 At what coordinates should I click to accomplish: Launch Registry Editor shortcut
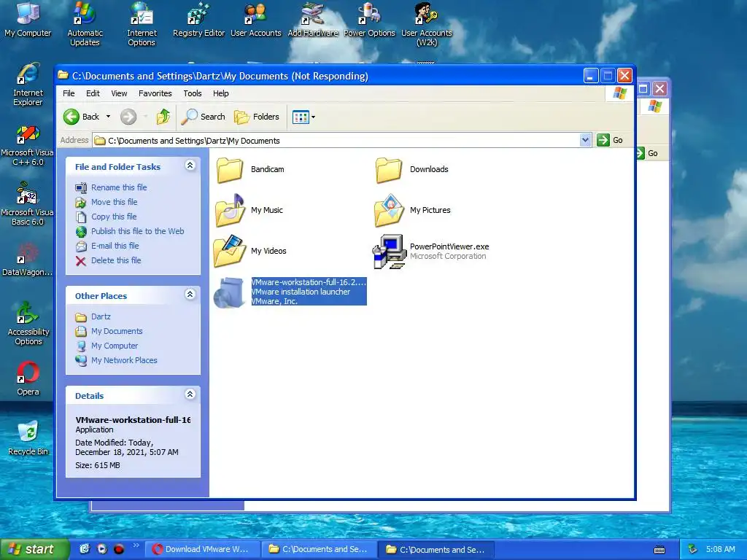point(198,19)
